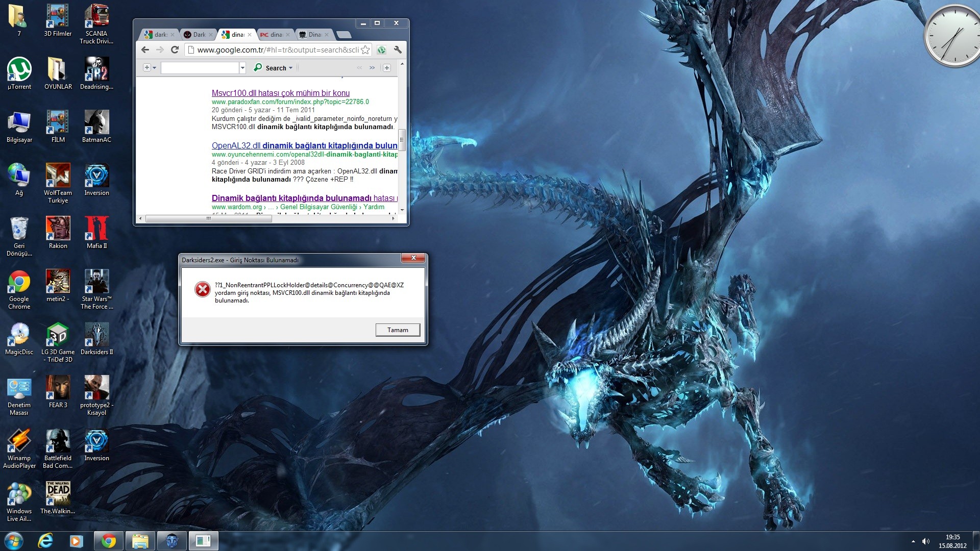This screenshot has height=551, width=980.
Task: Click the Chrome forward arrow
Action: [160, 49]
